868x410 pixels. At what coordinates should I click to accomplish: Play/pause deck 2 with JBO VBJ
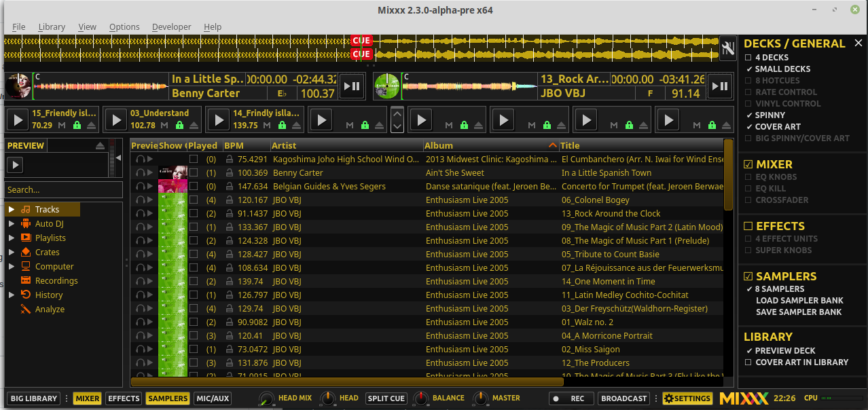pyautogui.click(x=719, y=86)
